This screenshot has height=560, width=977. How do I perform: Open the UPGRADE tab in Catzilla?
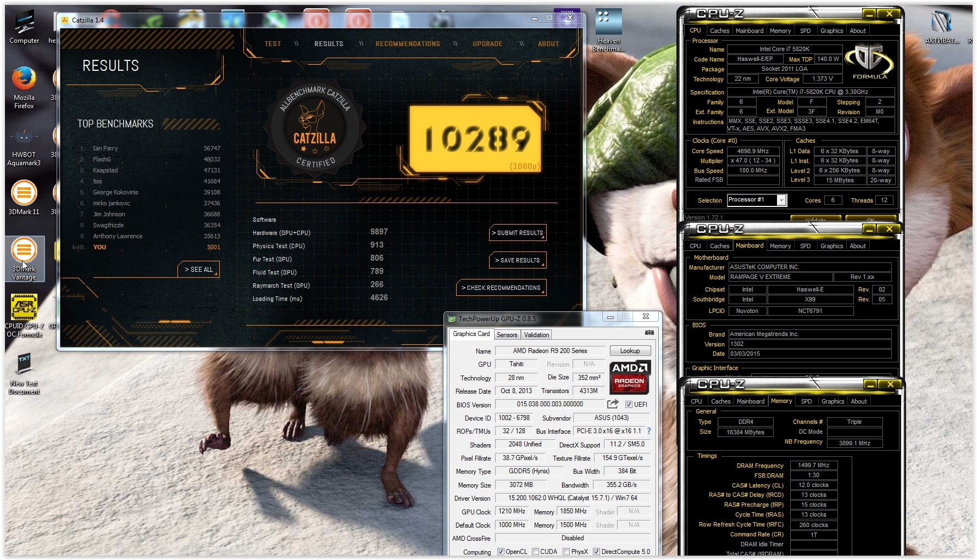tap(488, 44)
